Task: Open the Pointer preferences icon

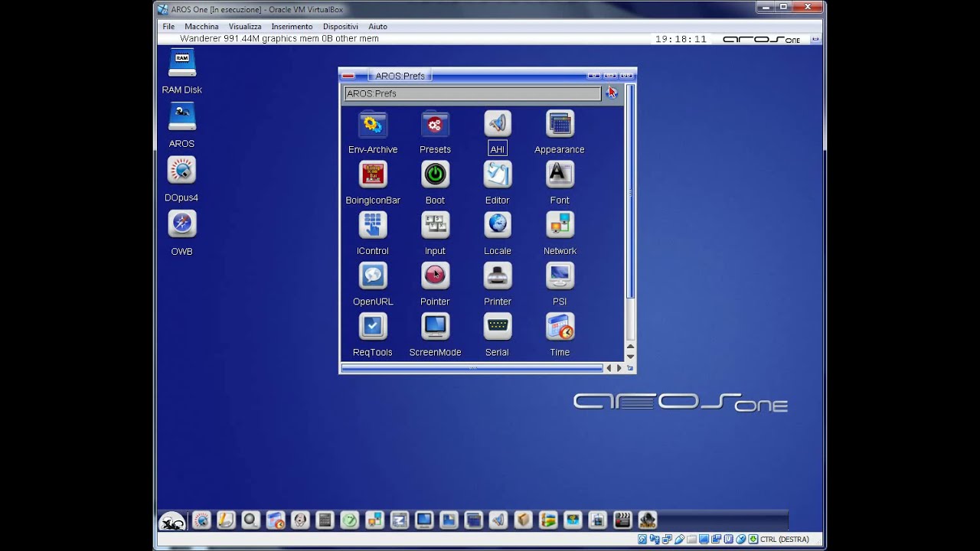Action: (x=435, y=275)
